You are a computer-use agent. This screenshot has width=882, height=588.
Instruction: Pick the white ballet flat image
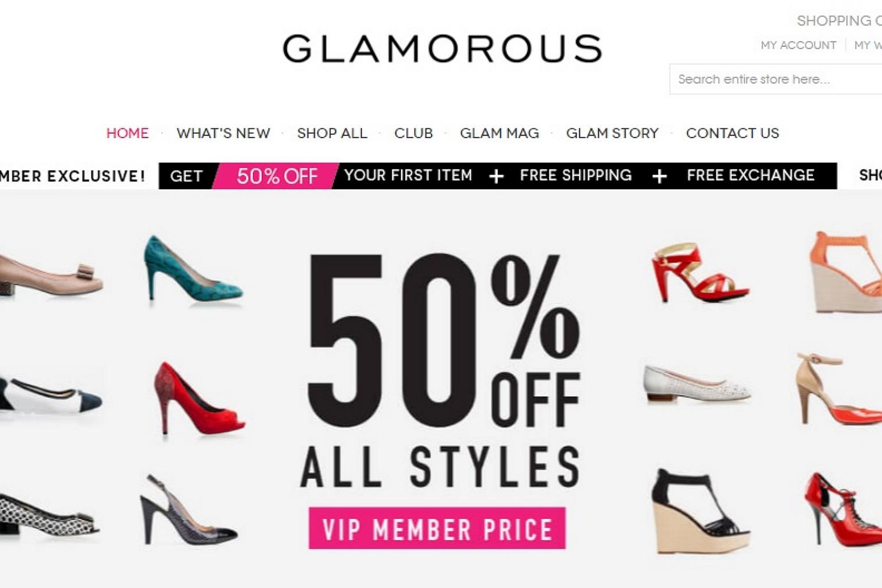point(697,384)
